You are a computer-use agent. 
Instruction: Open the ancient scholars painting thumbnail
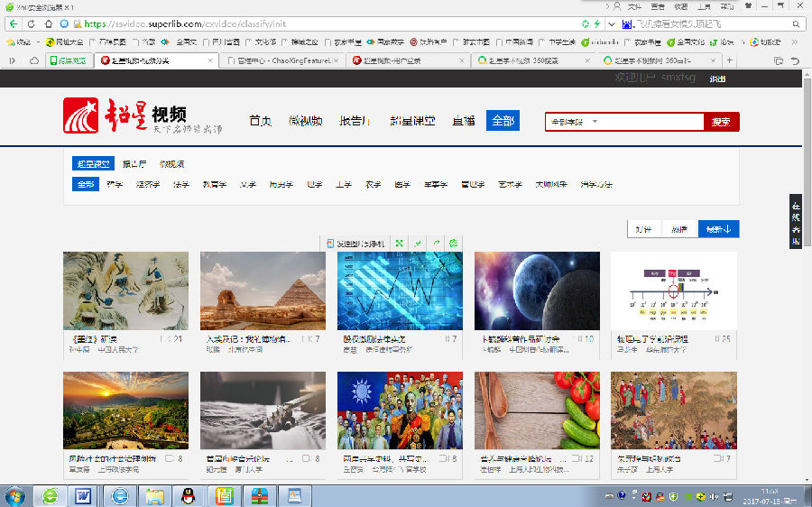125,291
